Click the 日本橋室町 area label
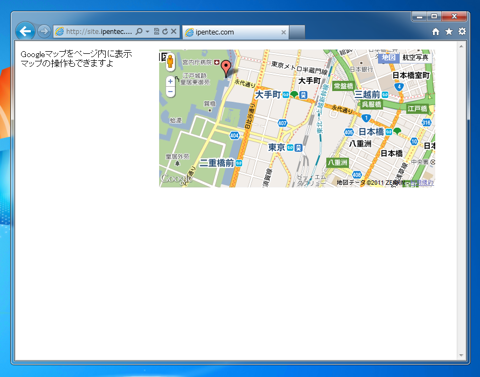The height and width of the screenshot is (377, 480). point(411,76)
